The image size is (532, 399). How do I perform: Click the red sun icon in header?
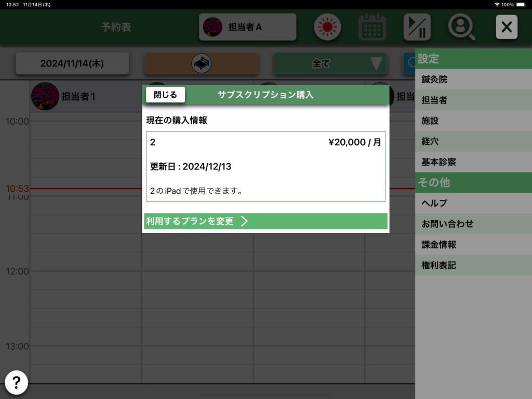[x=327, y=27]
